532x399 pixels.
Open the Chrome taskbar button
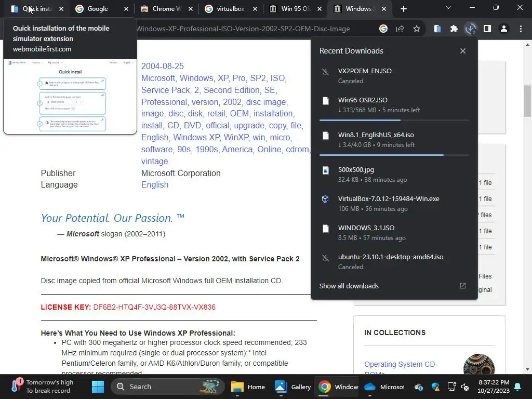tap(338, 387)
